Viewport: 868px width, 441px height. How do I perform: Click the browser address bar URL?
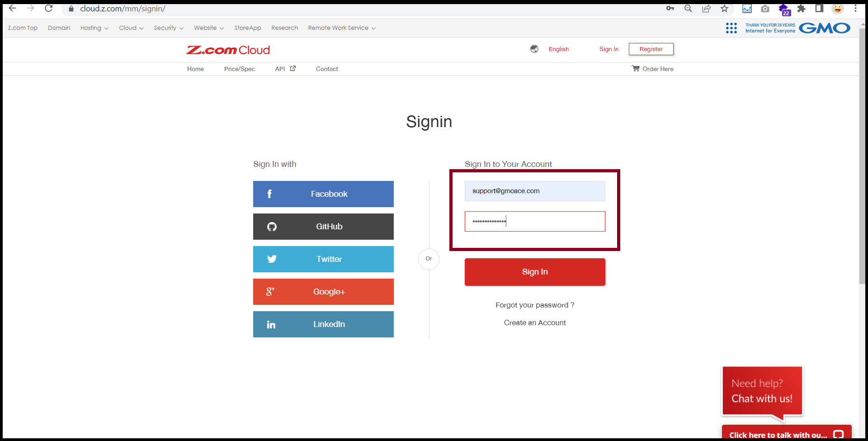(123, 9)
